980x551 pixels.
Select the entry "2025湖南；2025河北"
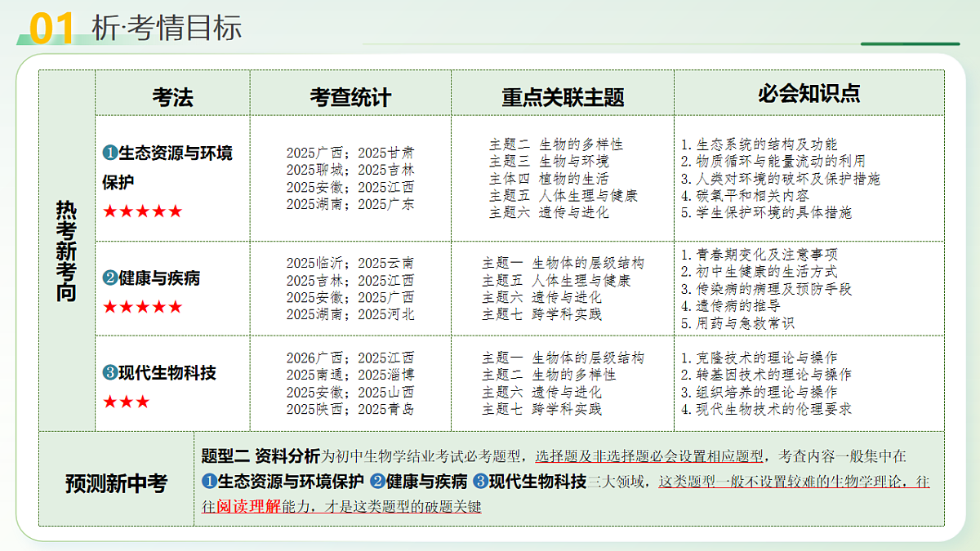pos(350,314)
